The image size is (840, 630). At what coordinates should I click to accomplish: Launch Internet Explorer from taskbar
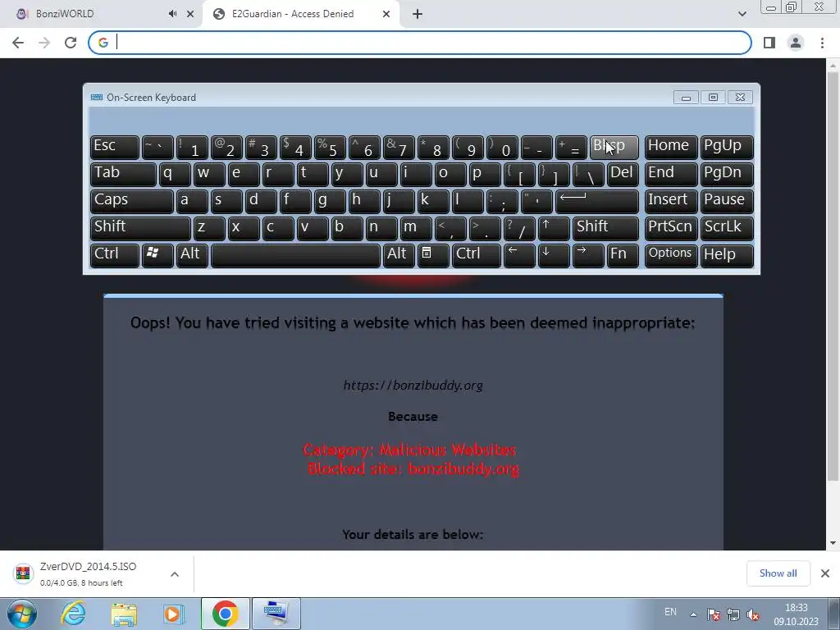(73, 614)
